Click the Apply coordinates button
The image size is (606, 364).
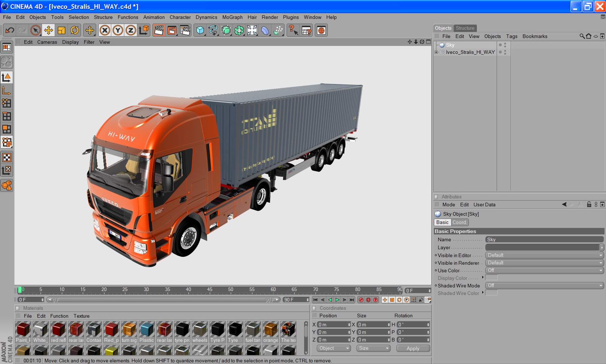tap(413, 348)
